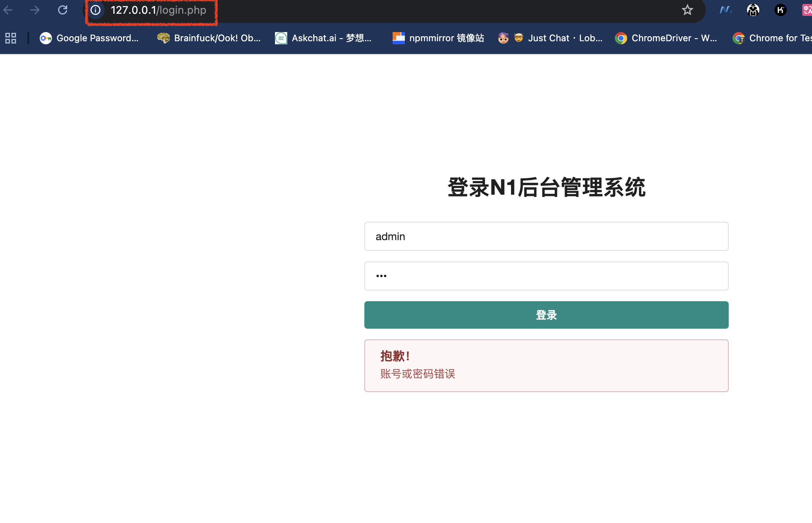Screen dimensions: 812x523
Task: Click the browser forward arrow
Action: click(35, 10)
